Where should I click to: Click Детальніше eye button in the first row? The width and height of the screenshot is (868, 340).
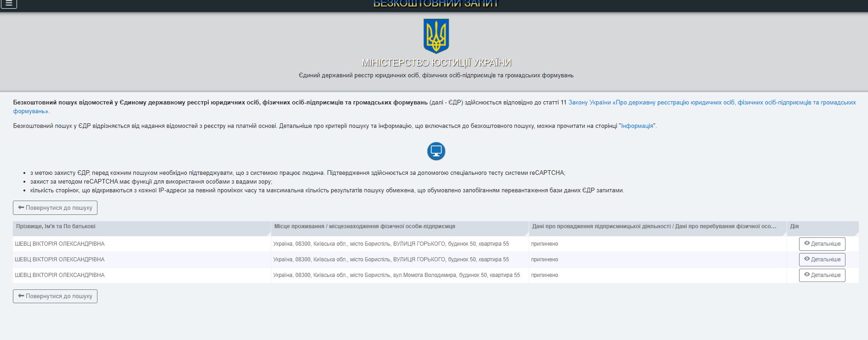click(822, 244)
